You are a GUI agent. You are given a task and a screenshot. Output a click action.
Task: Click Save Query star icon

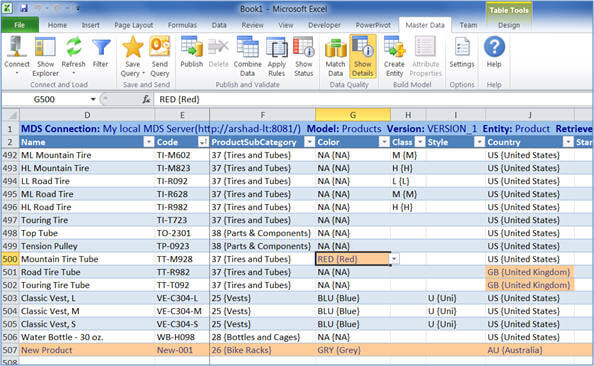click(133, 47)
